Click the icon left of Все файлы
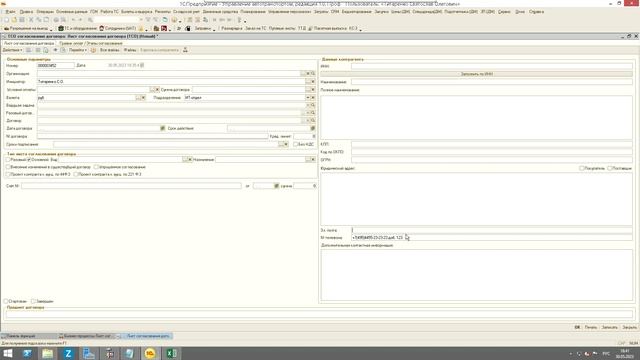Screen dimensions: 640x360 pyautogui.click(x=93, y=50)
